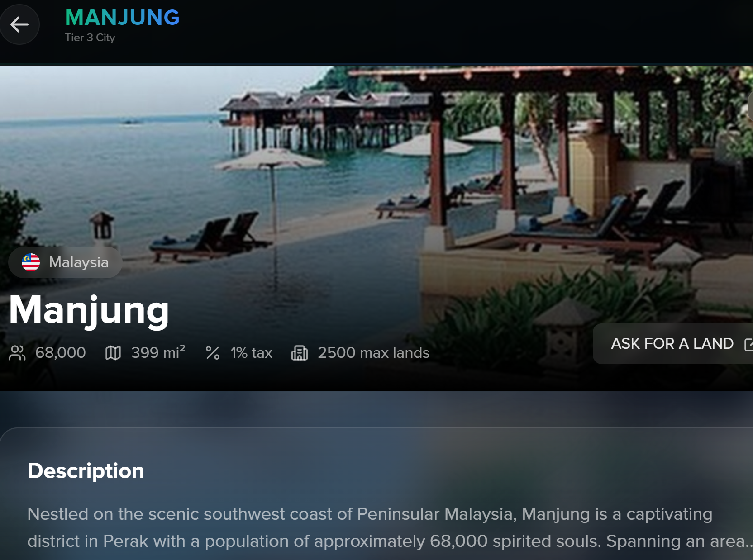
Task: Click the 399 mi² area value
Action: point(158,353)
